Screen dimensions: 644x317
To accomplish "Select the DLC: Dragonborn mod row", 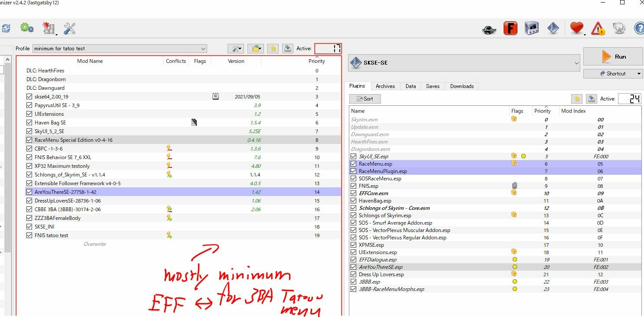I will click(x=179, y=79).
